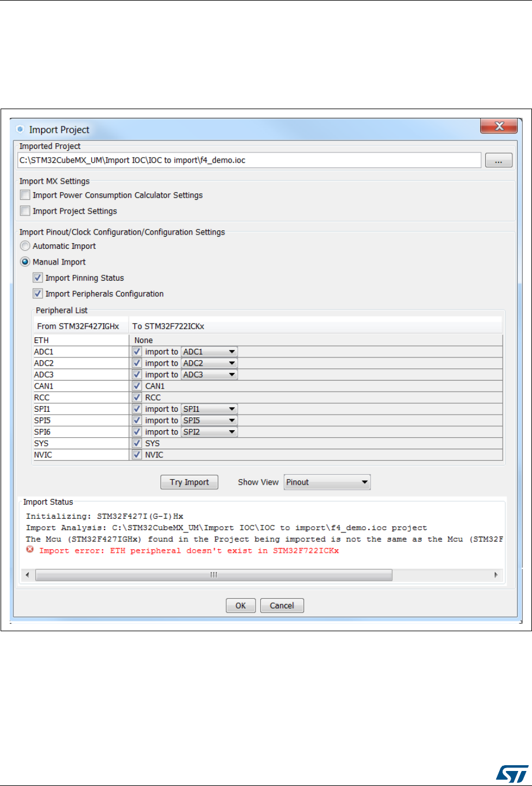Uncheck the SYS import checkbox

137,444
